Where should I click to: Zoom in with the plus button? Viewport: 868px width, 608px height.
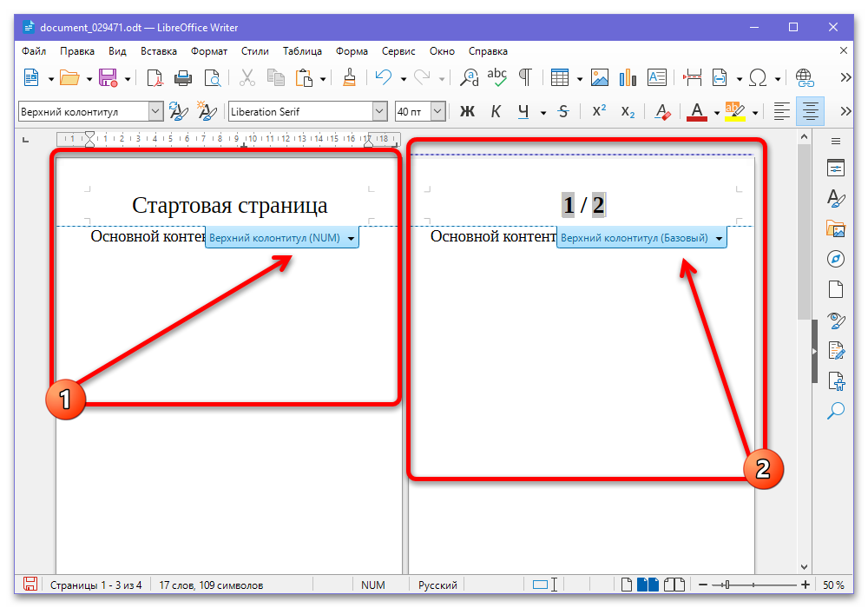point(806,585)
